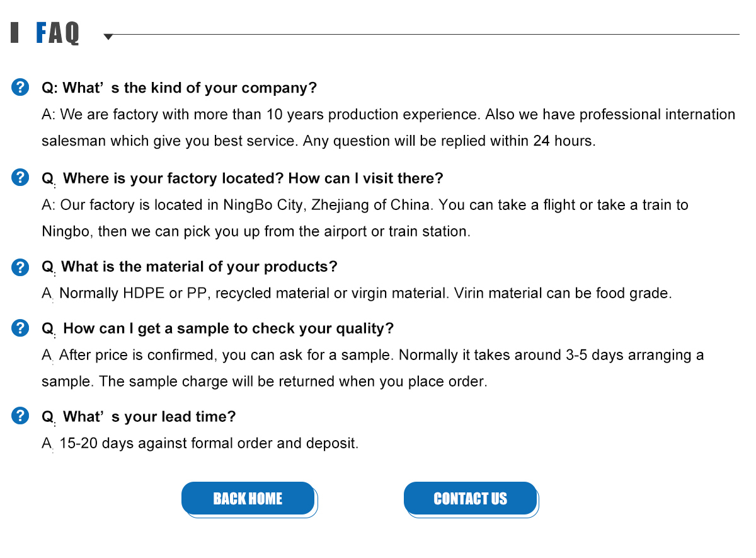
Task: Click question 'What's your lead time?'
Action: point(139,417)
